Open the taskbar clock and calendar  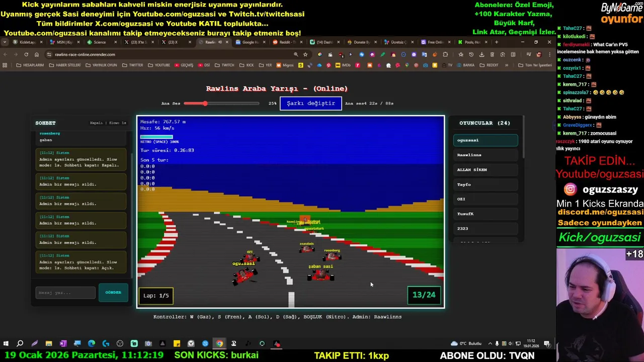point(532,344)
